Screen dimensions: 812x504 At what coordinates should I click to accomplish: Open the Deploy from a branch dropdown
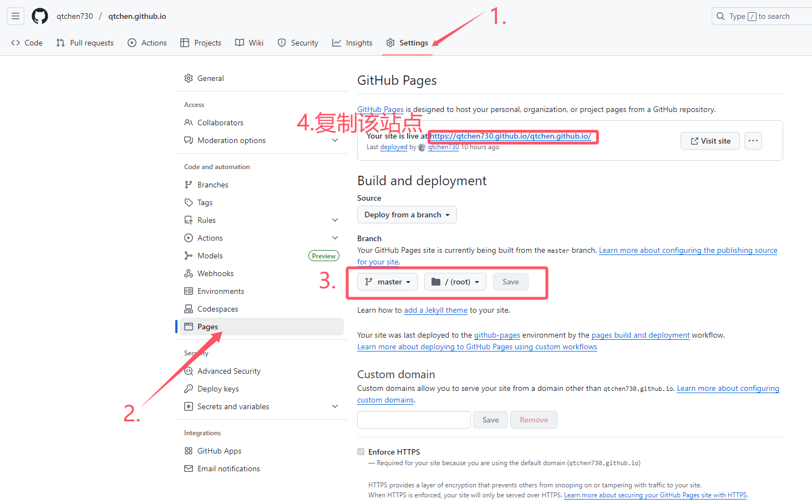(x=407, y=215)
